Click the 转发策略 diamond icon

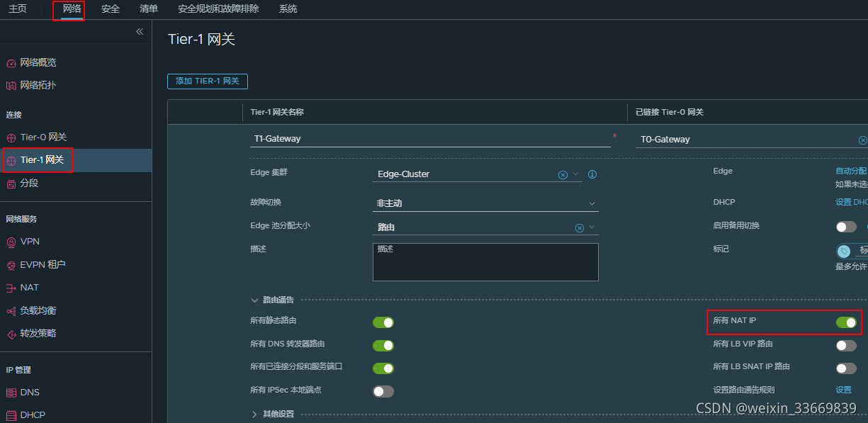(11, 334)
